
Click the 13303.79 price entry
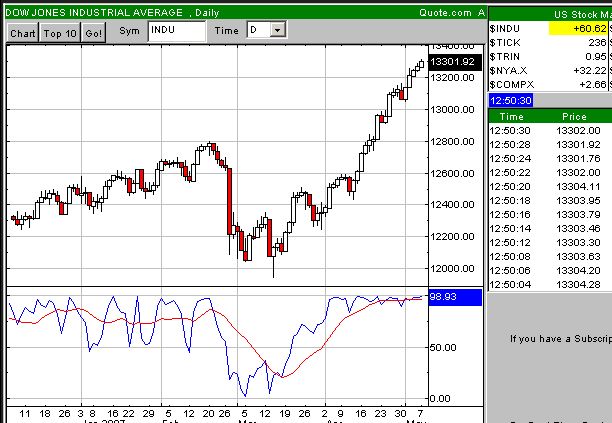coord(578,215)
